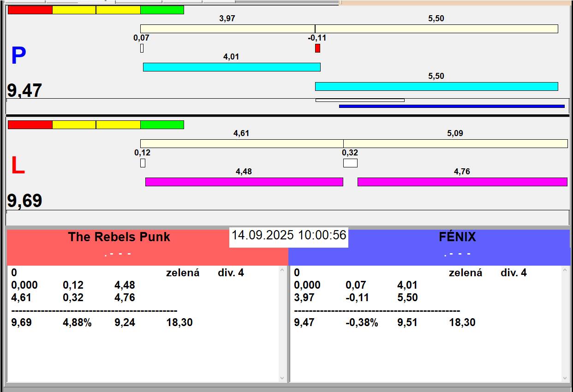Click the green segment in lane P status bar
Viewport: 573px width, 392px height.
pyautogui.click(x=162, y=10)
